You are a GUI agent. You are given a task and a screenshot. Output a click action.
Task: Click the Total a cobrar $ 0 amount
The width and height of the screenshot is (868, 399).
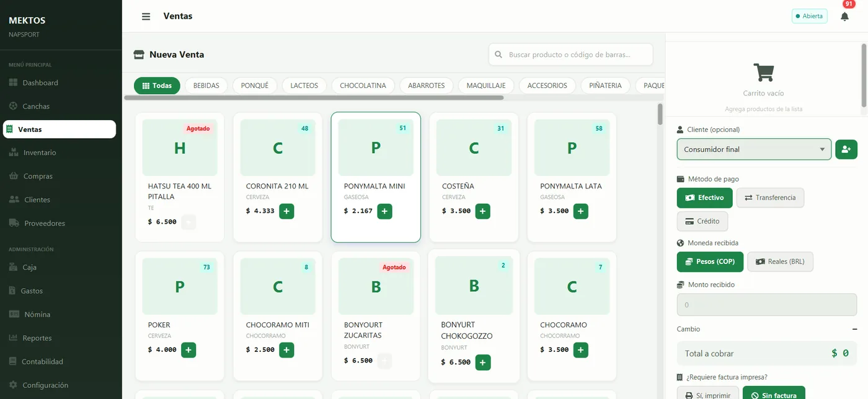pyautogui.click(x=840, y=353)
